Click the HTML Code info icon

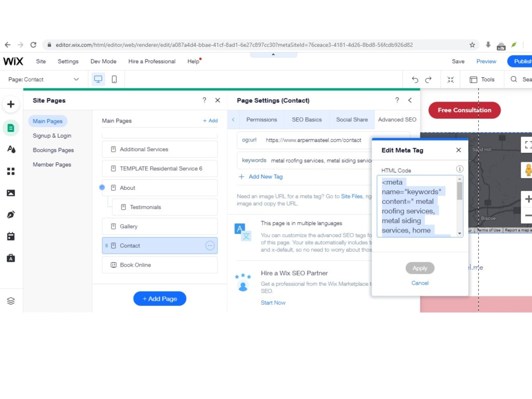[x=460, y=169]
